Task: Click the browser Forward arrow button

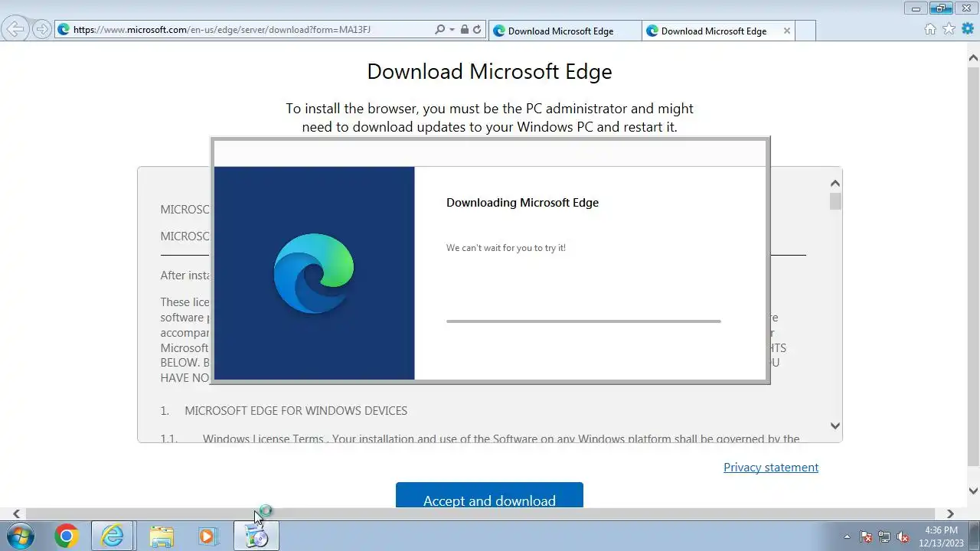Action: click(42, 30)
